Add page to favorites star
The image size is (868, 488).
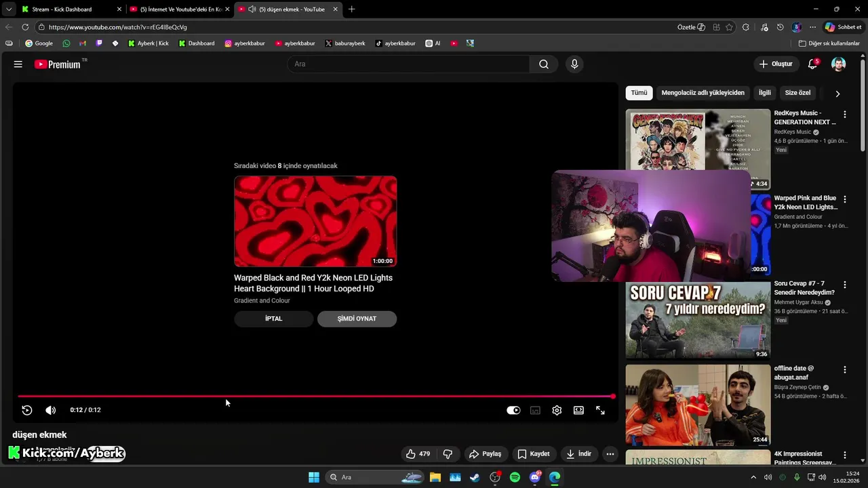pos(729,27)
